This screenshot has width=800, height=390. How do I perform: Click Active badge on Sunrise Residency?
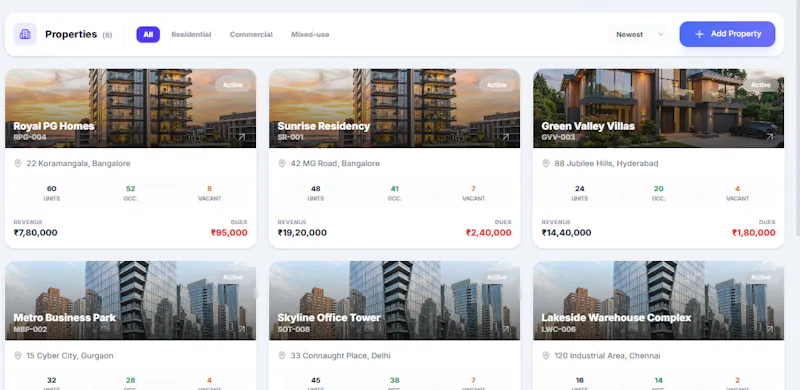tap(496, 85)
